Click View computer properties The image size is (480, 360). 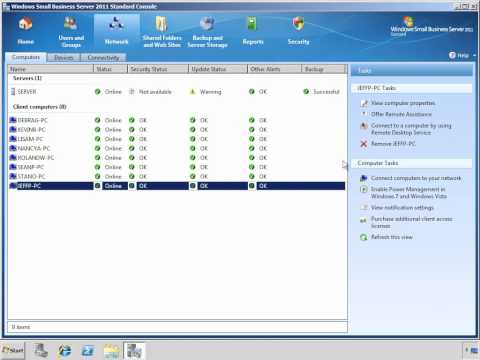(x=403, y=103)
